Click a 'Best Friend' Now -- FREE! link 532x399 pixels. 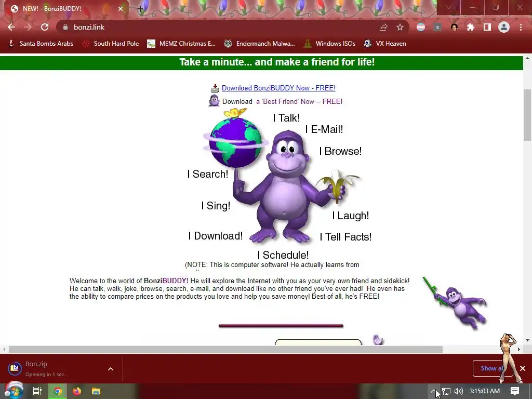click(299, 101)
